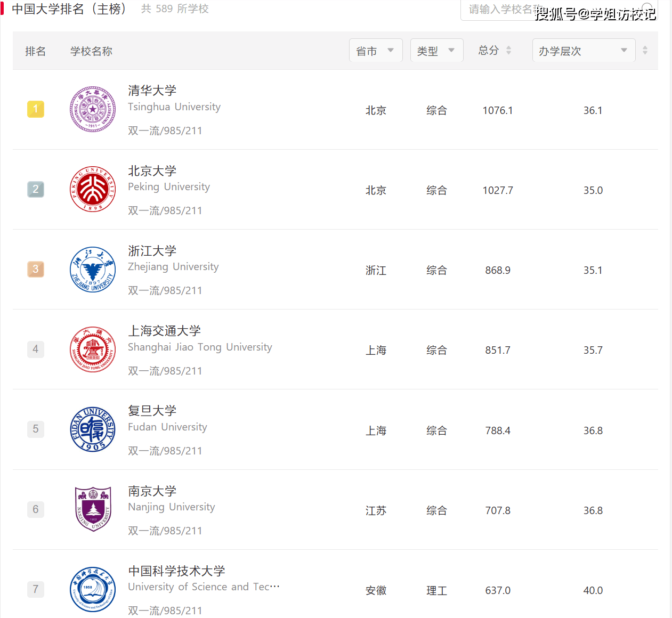Click the Peking University logo
This screenshot has height=618, width=672.
pos(93,189)
